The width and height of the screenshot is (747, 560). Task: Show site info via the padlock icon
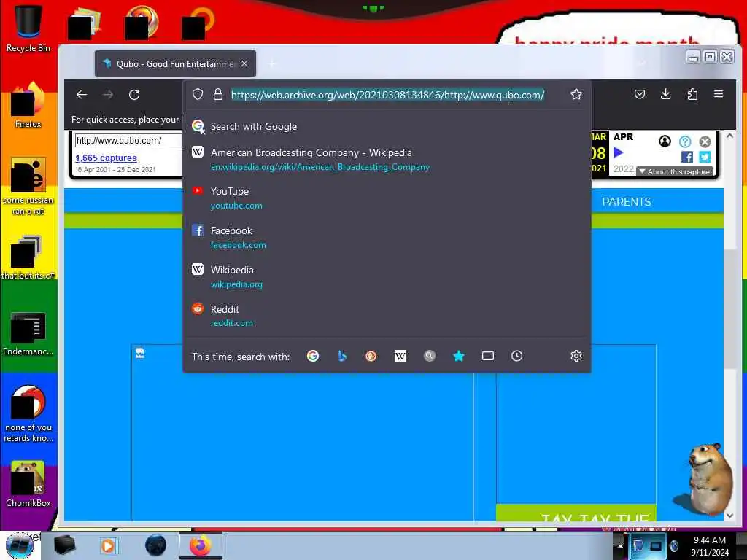coord(218,94)
